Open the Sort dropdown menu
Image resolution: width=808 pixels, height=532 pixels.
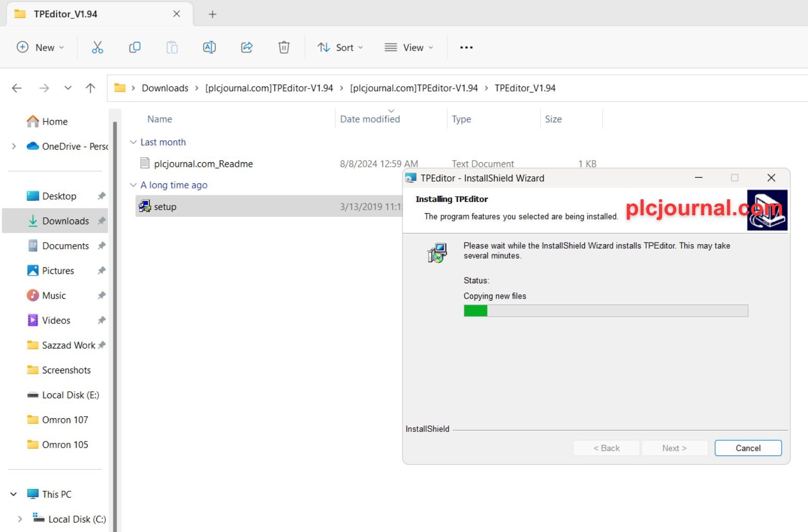tap(340, 47)
